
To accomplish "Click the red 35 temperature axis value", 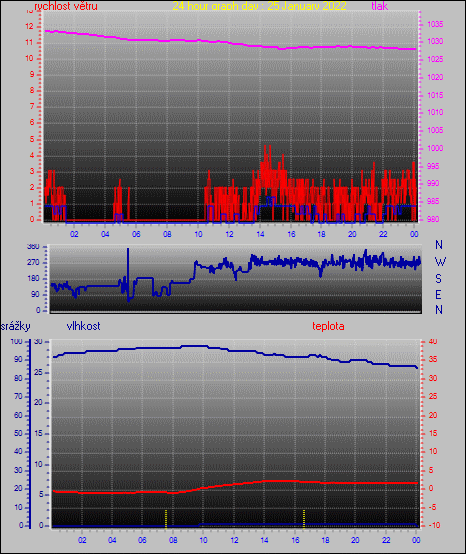I will pyautogui.click(x=433, y=359).
